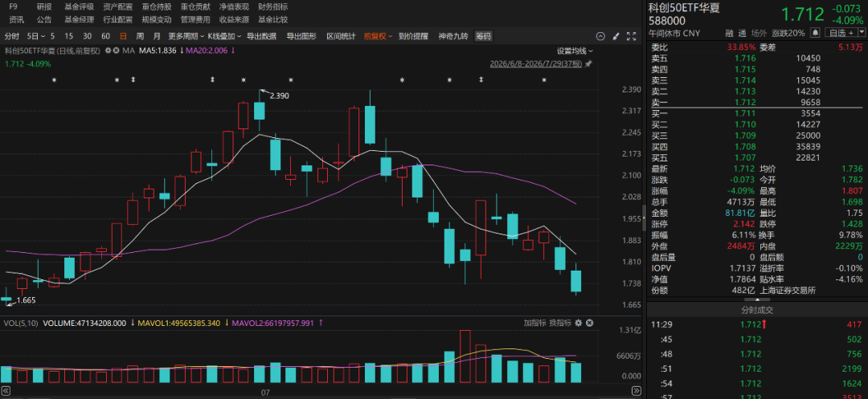Click the 买一 bid price 1.711
The width and height of the screenshot is (868, 399).
click(x=745, y=113)
